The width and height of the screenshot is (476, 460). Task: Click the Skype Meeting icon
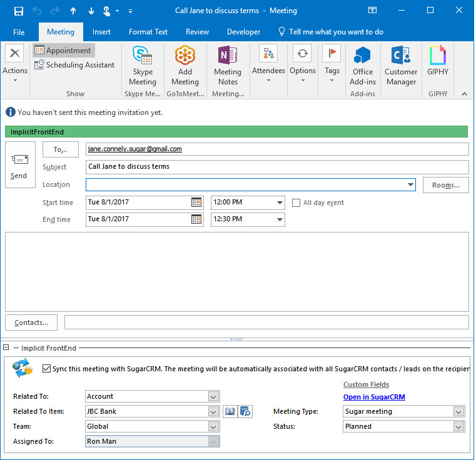(143, 66)
